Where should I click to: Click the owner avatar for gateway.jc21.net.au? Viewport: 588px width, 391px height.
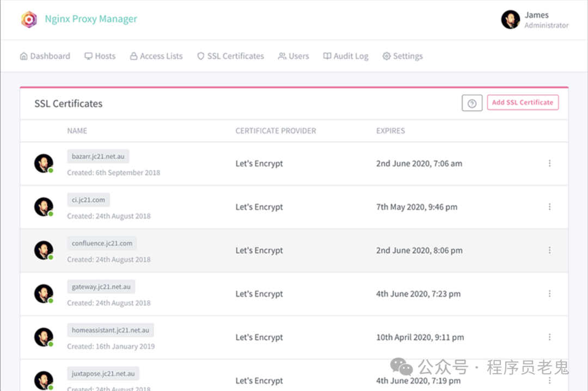44,294
